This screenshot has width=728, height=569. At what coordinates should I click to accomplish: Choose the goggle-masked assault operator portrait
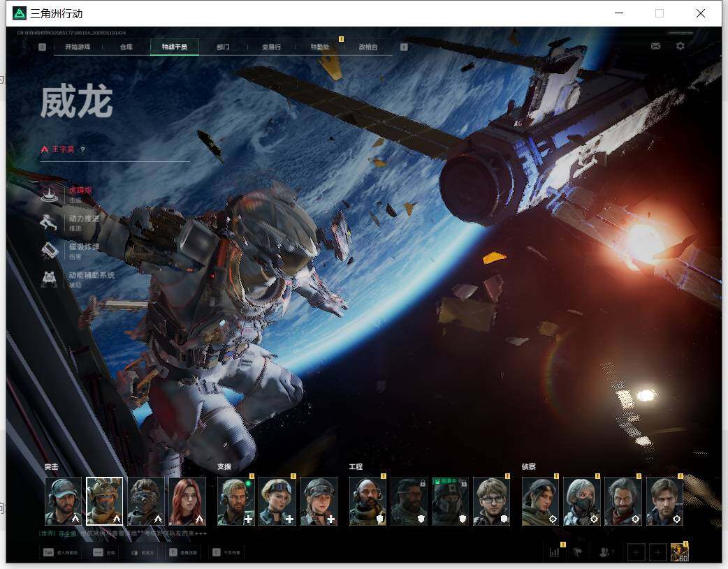point(146,501)
